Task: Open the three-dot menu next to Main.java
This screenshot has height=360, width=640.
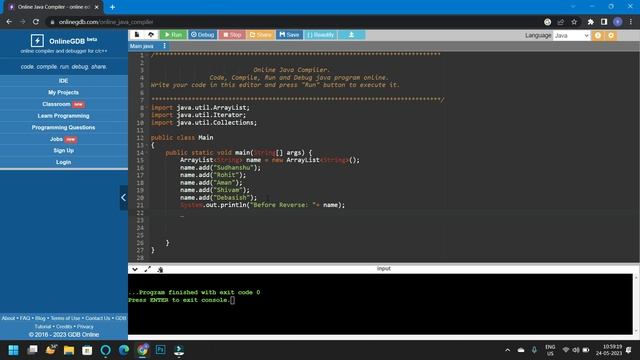Action: click(164, 46)
